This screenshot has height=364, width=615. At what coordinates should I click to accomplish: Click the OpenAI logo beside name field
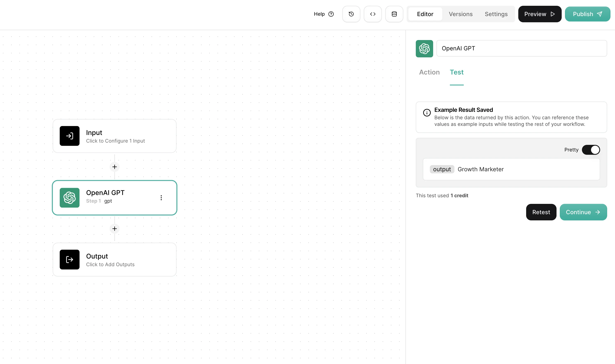(424, 48)
